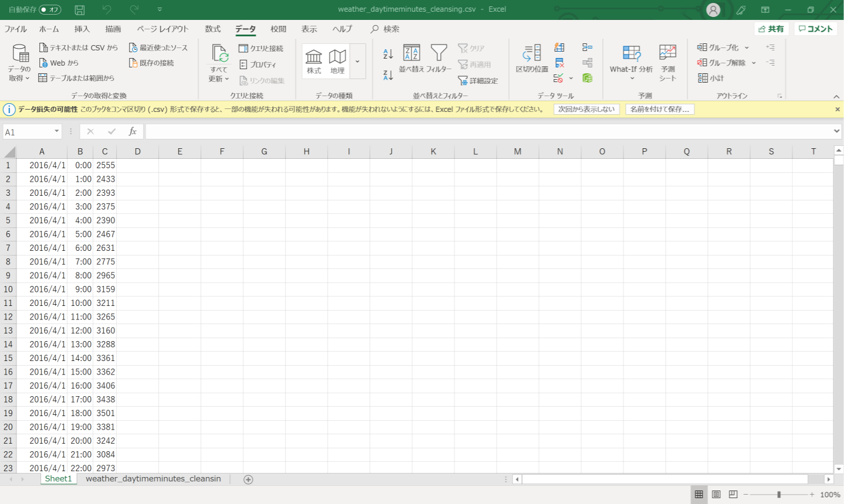This screenshot has height=504, width=844.
Task: Open 既存の接続 existing connections
Action: coord(151,63)
